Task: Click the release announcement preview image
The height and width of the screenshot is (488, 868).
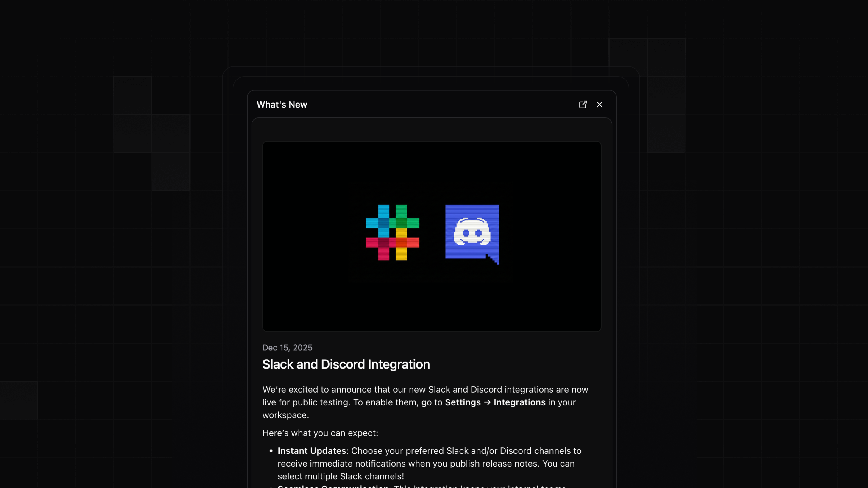Action: coord(432,235)
